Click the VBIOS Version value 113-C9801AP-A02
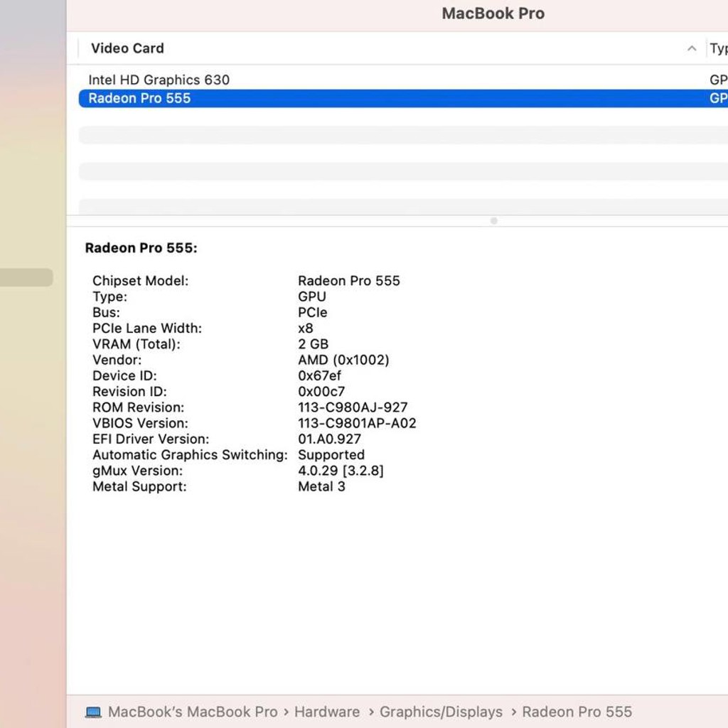Viewport: 728px width, 728px height. [x=357, y=423]
